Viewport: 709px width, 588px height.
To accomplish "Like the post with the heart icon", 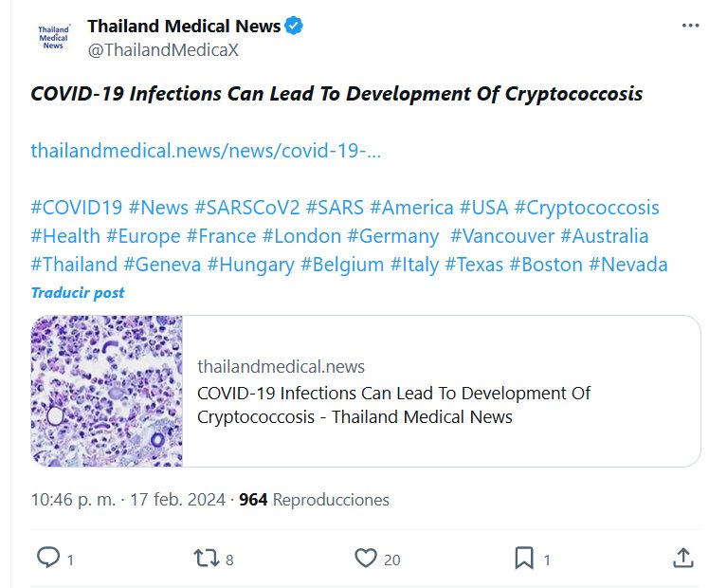I will pos(366,558).
